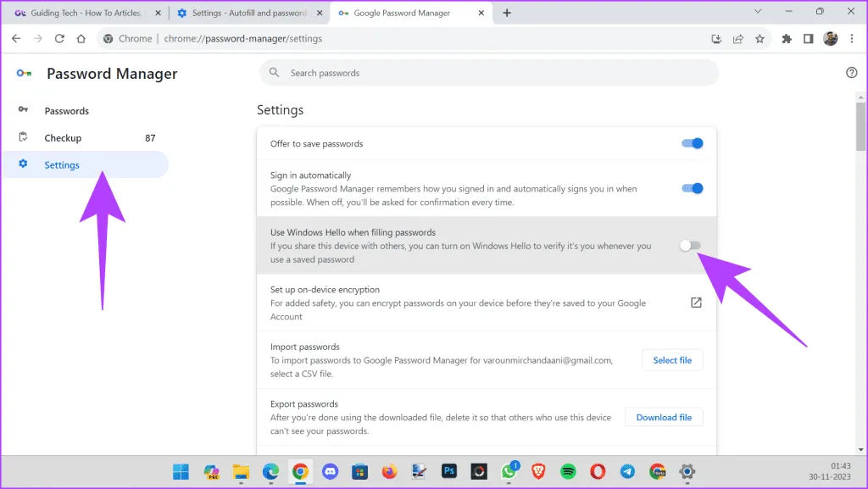The image size is (868, 489).
Task: Click the share page icon in address bar
Action: coord(738,38)
